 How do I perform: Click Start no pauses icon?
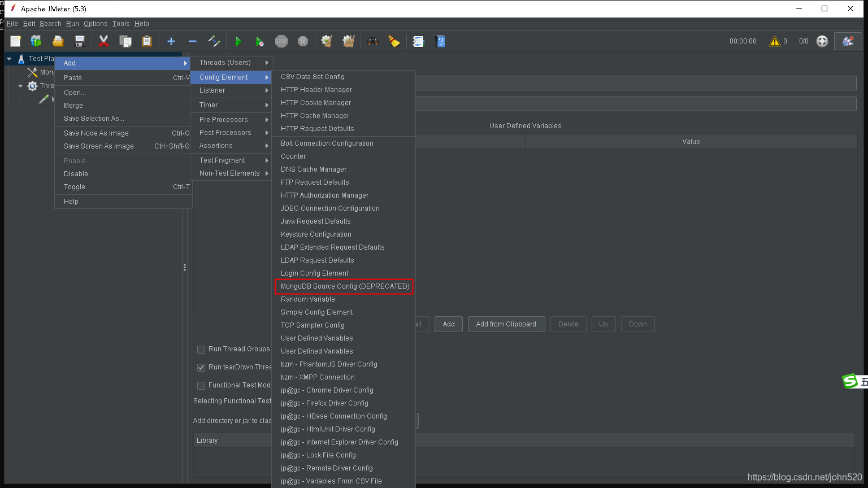pos(259,41)
